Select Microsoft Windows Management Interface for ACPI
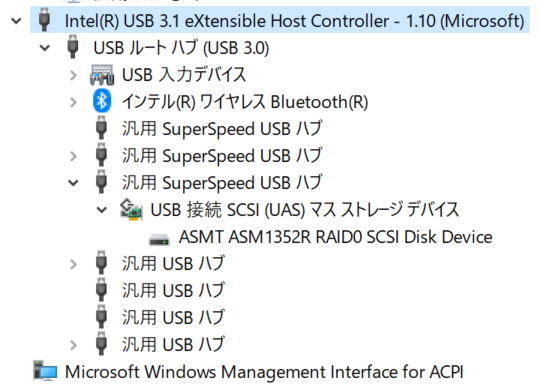The image size is (541, 388). tap(264, 372)
